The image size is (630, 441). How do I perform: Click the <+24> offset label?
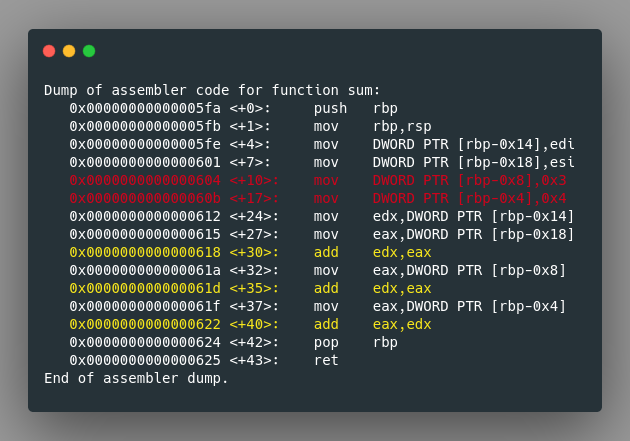(254, 216)
